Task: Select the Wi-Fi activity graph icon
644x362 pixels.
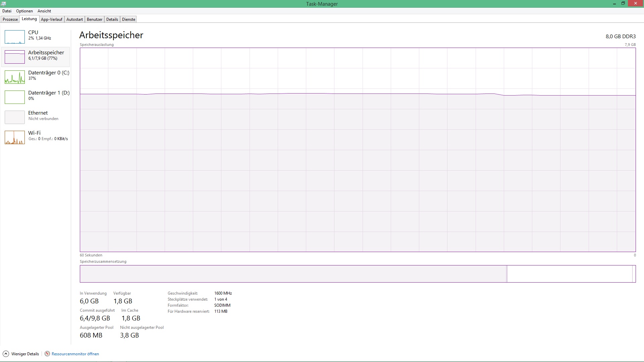Action: [x=15, y=137]
